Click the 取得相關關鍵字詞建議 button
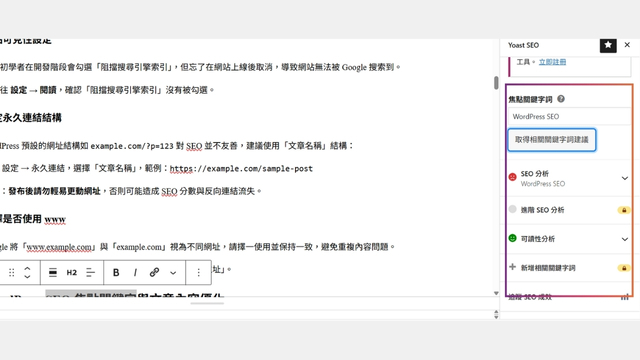Screen dimensions: 640x360 pos(552,140)
